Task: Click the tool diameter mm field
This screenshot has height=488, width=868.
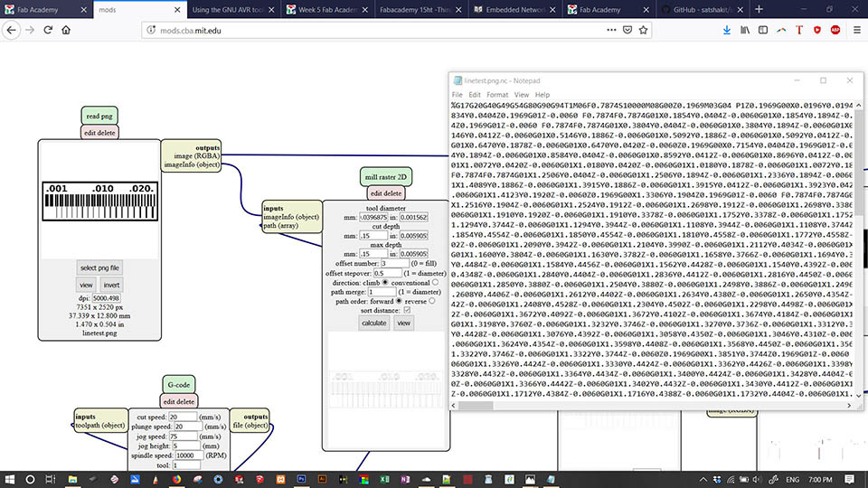Action: click(373, 218)
